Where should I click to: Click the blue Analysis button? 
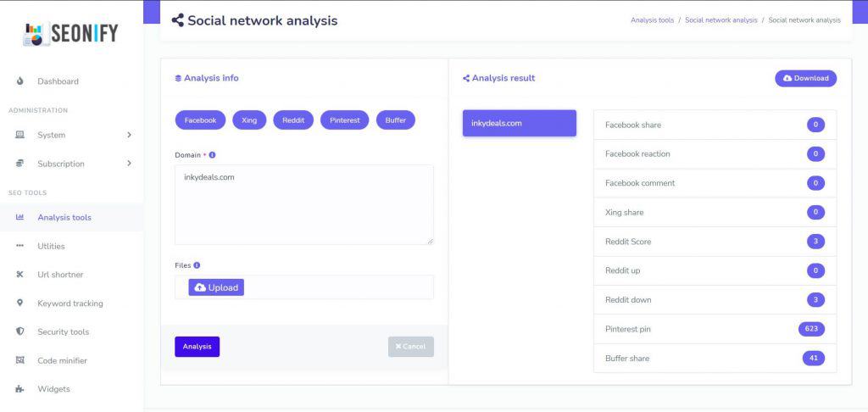pos(197,347)
